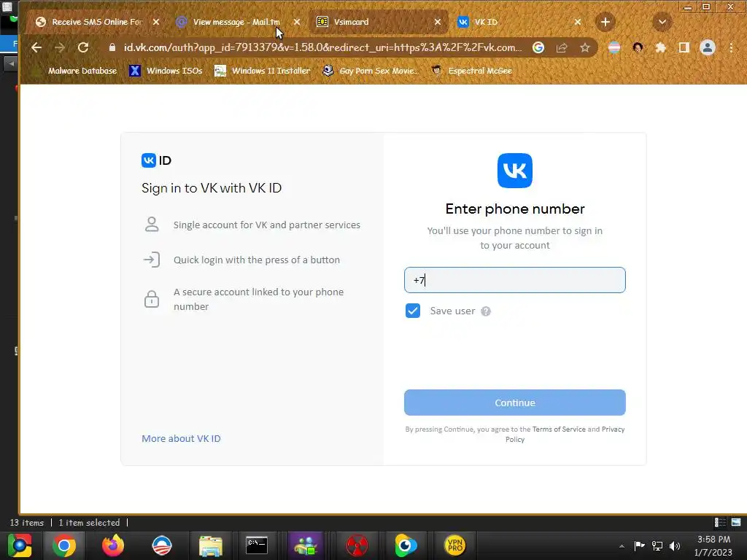Open Action Center flag icon

click(639, 545)
